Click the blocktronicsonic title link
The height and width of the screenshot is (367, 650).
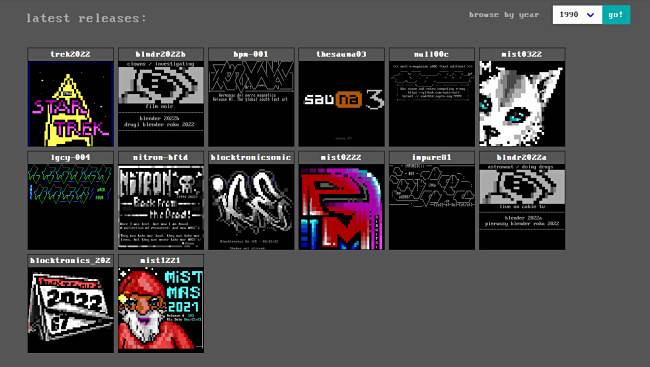pyautogui.click(x=251, y=158)
